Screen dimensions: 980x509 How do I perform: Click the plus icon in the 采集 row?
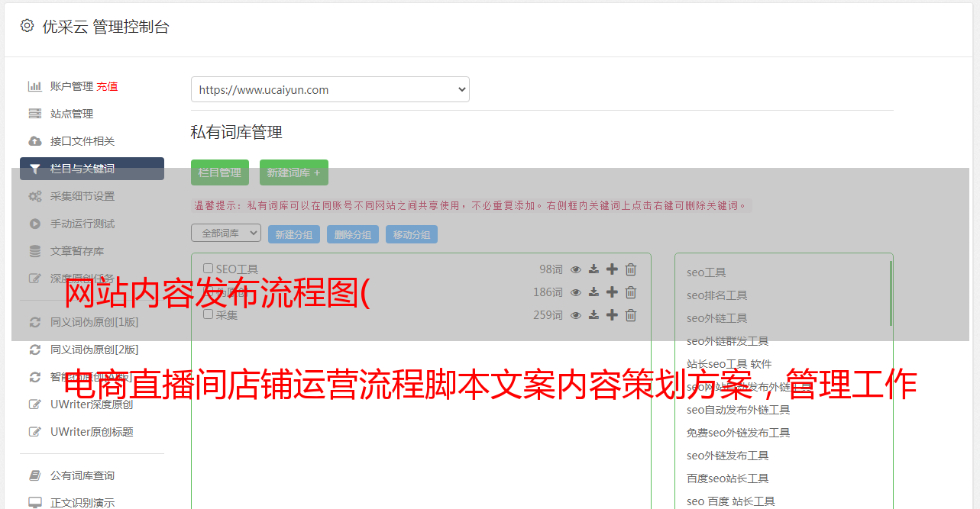(612, 315)
